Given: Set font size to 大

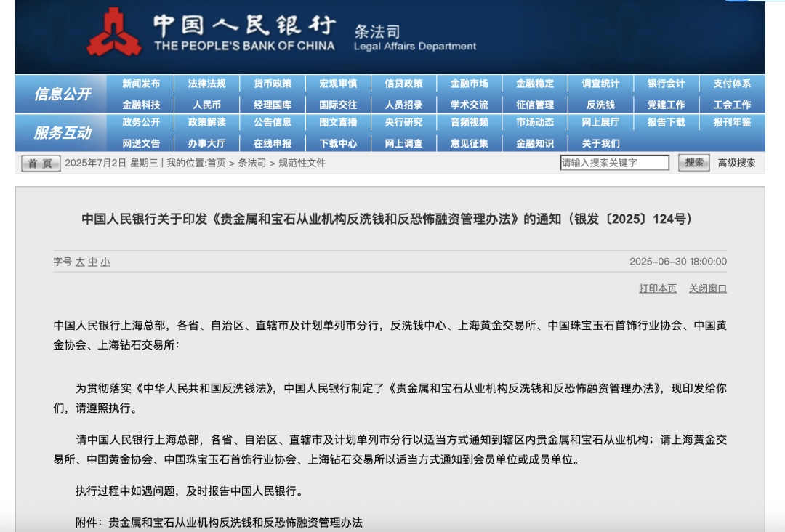Looking at the screenshot, I should [80, 262].
